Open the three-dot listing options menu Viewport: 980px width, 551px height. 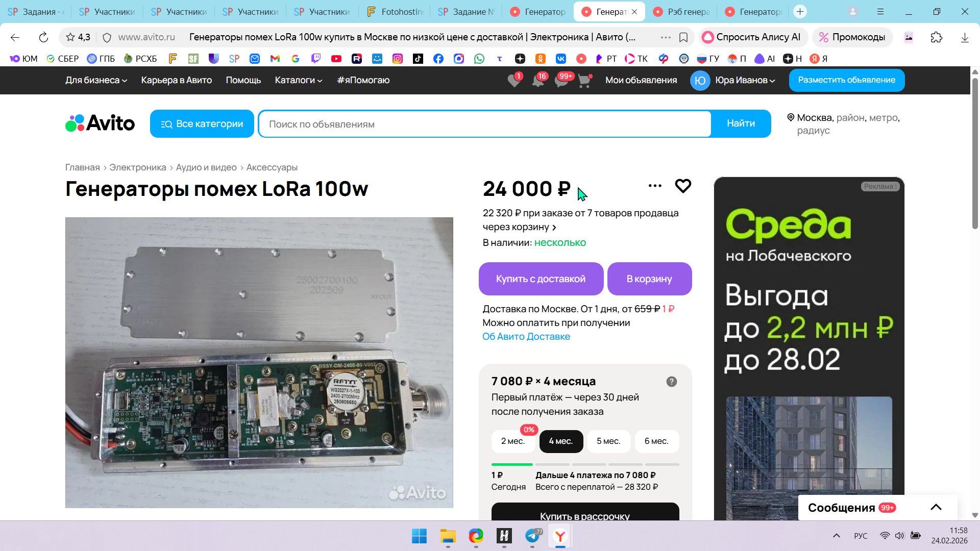click(655, 186)
